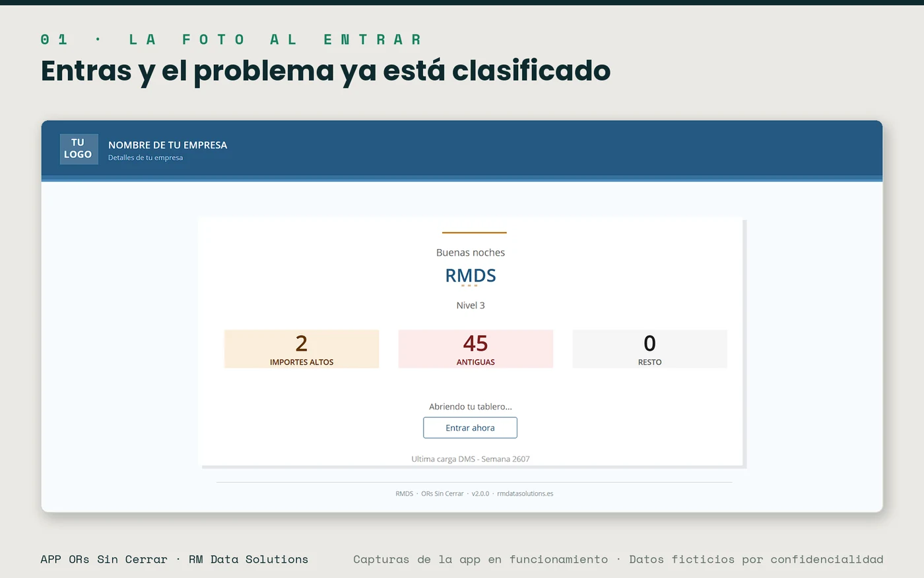Open the rmdatasolutions.es footer link

[525, 493]
